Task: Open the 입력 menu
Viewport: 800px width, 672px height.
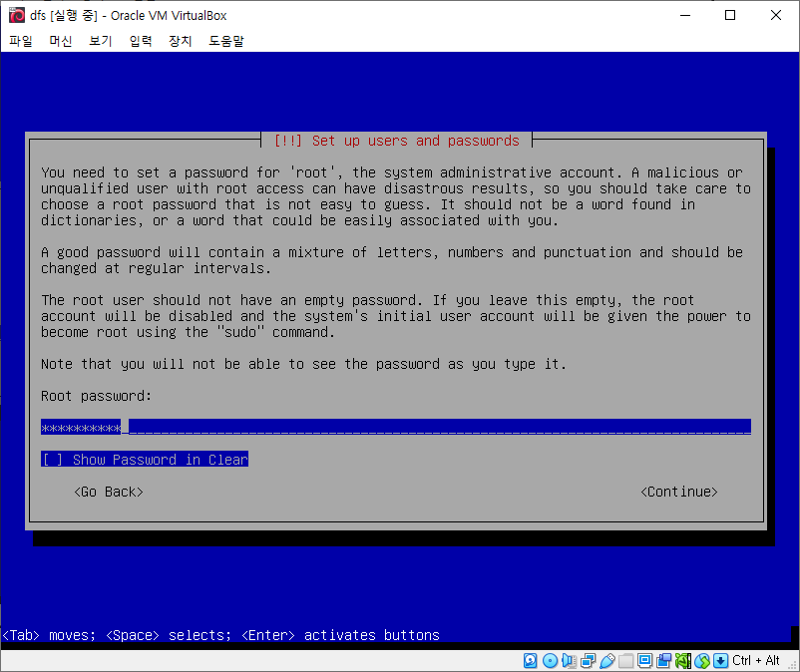Action: (141, 41)
